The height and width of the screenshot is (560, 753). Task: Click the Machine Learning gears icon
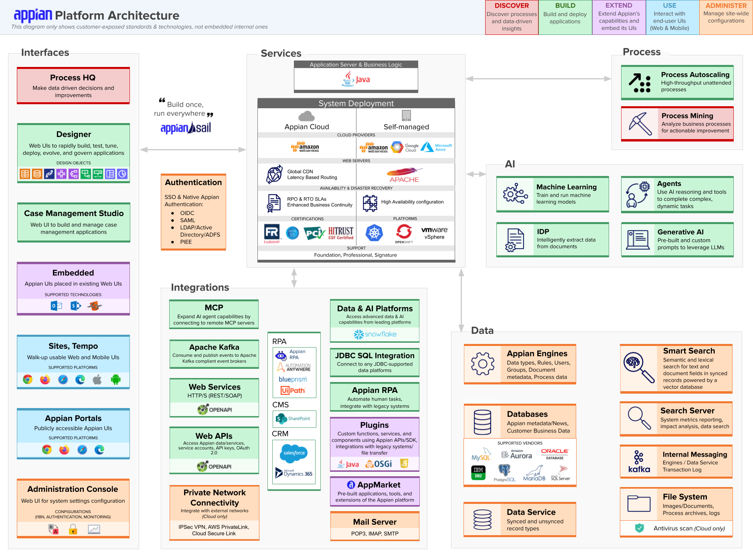click(x=516, y=194)
